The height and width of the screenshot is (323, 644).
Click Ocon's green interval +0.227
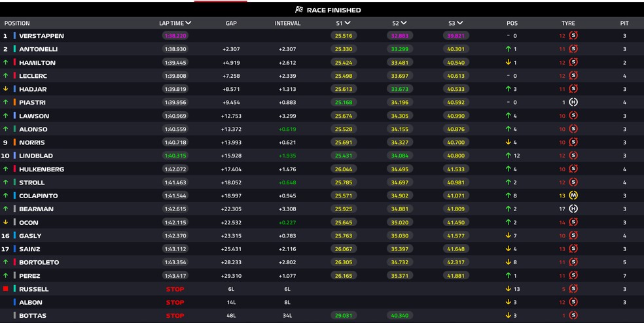[287, 222]
